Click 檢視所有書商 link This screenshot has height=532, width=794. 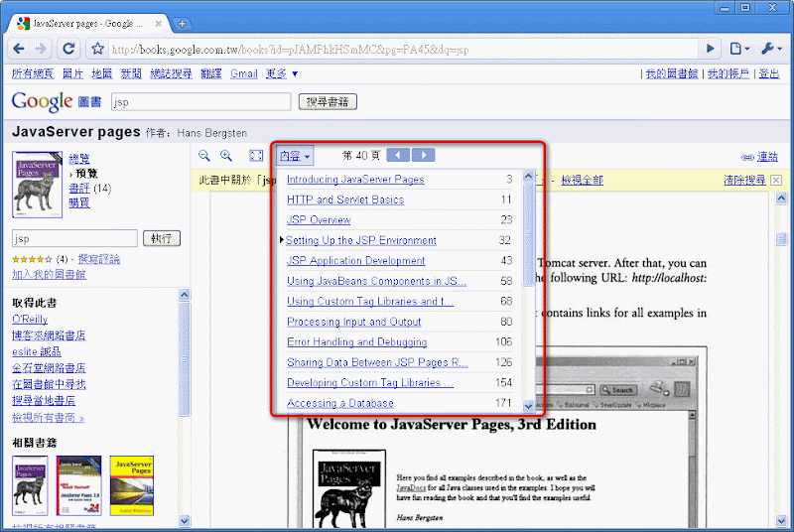point(48,418)
